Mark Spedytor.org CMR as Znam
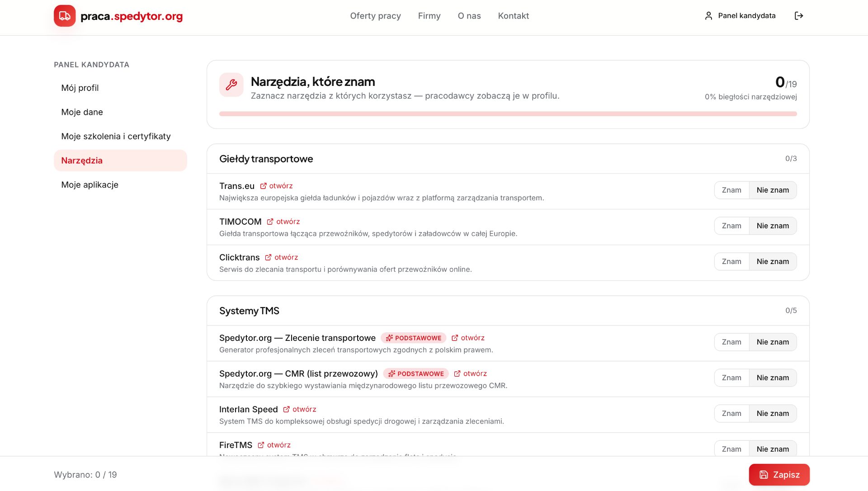This screenshot has width=868, height=491. pos(731,378)
